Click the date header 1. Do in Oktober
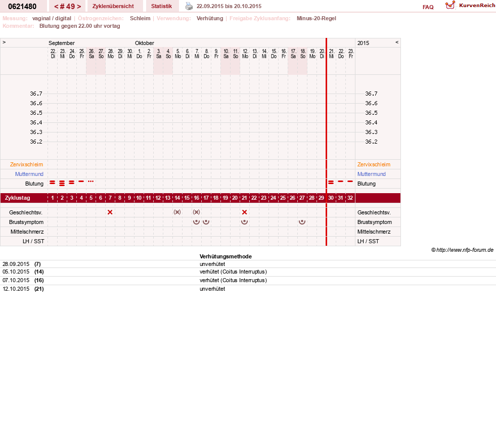Image resolution: width=496 pixels, height=448 pixels. [x=139, y=54]
